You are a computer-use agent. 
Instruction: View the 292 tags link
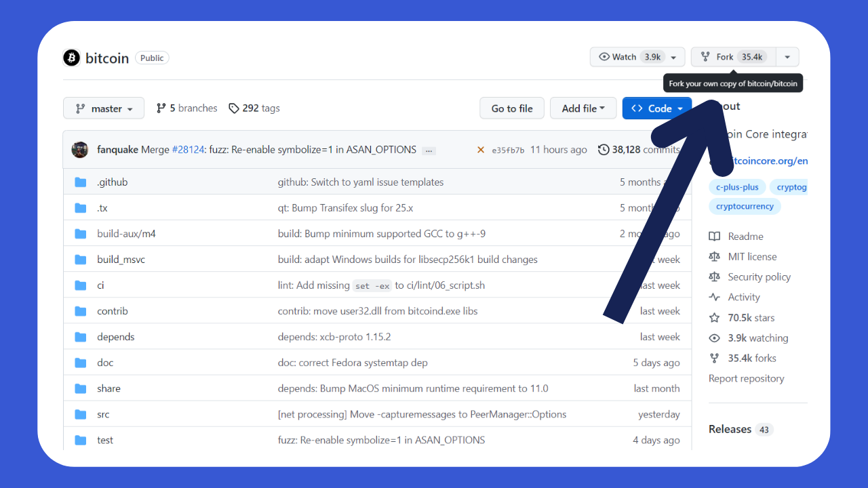(254, 108)
